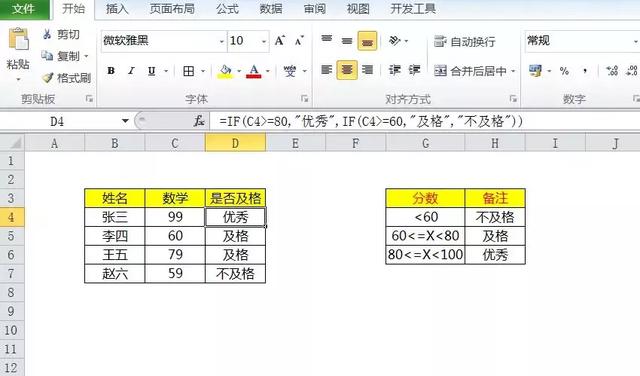Align text left
The image size is (640, 376).
point(327,70)
